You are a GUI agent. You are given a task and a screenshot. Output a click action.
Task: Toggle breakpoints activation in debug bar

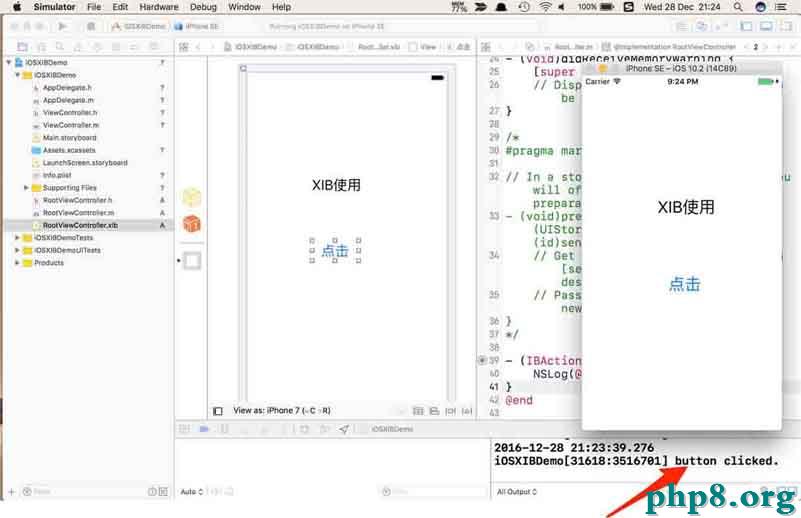tap(204, 429)
